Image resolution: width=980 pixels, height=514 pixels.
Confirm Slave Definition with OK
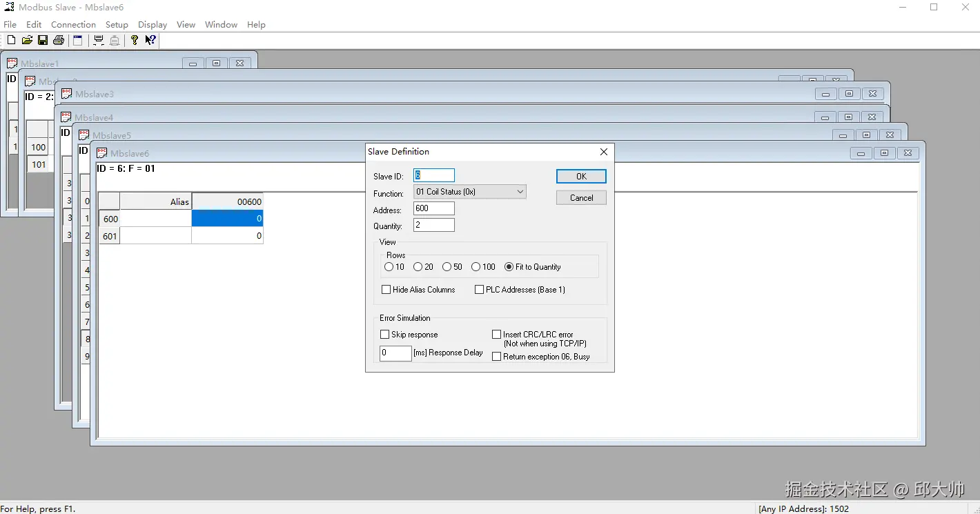coord(581,177)
